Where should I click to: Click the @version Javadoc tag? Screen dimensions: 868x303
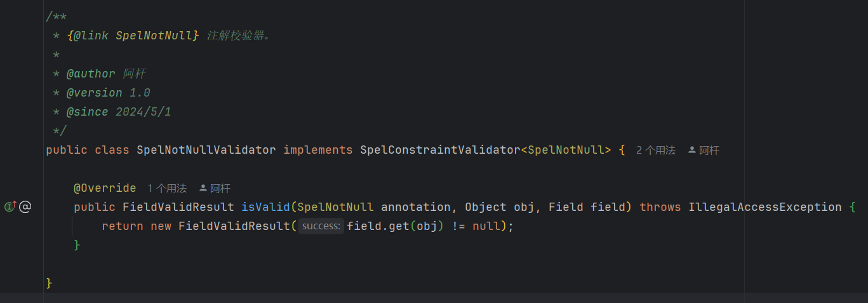[x=94, y=93]
